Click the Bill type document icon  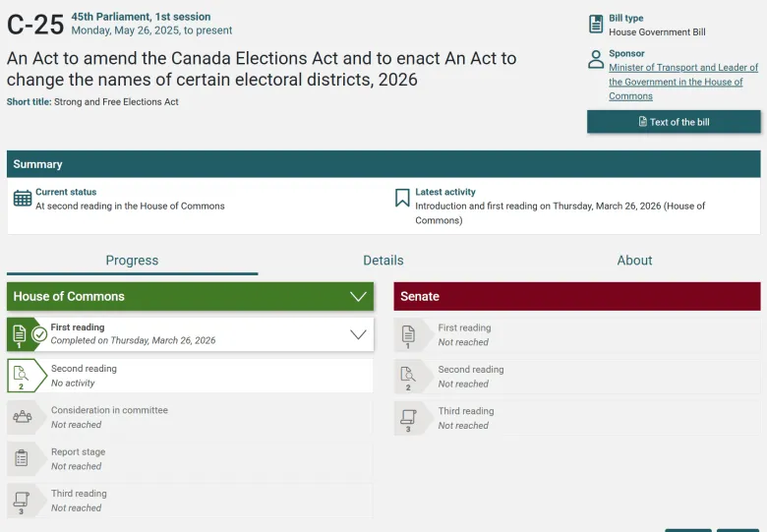pos(596,24)
